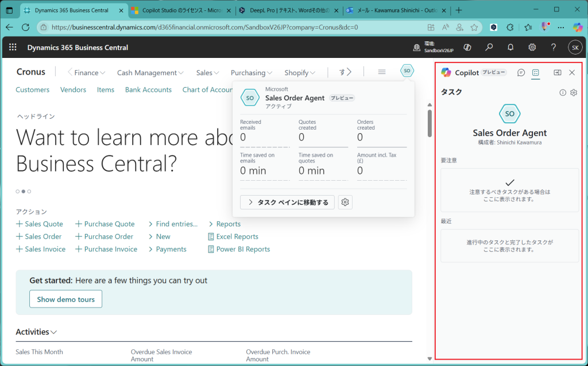Viewport: 588px width, 366px height.
Task: Open the browser read aloud icon
Action: [x=446, y=27]
